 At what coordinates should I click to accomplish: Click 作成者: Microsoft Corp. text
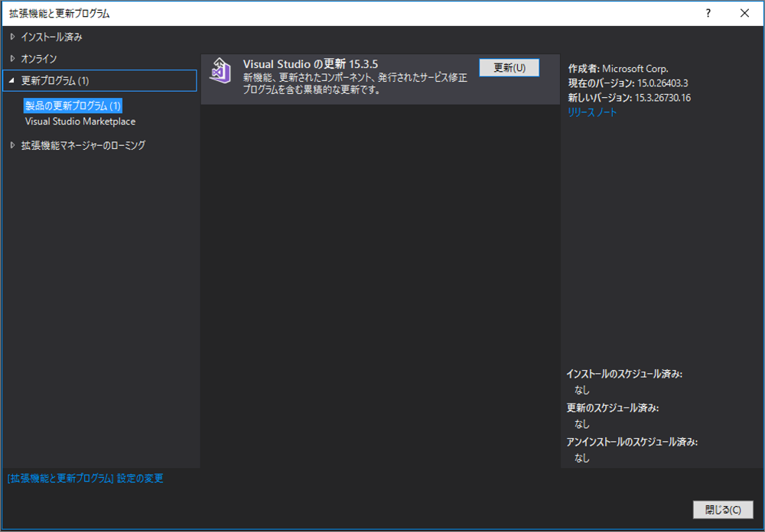point(618,68)
